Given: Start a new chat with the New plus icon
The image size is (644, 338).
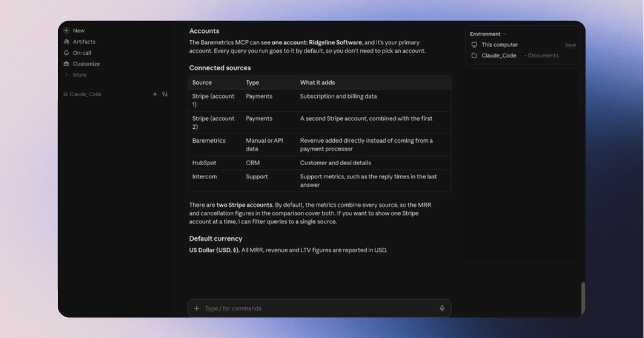Looking at the screenshot, I should pyautogui.click(x=67, y=31).
